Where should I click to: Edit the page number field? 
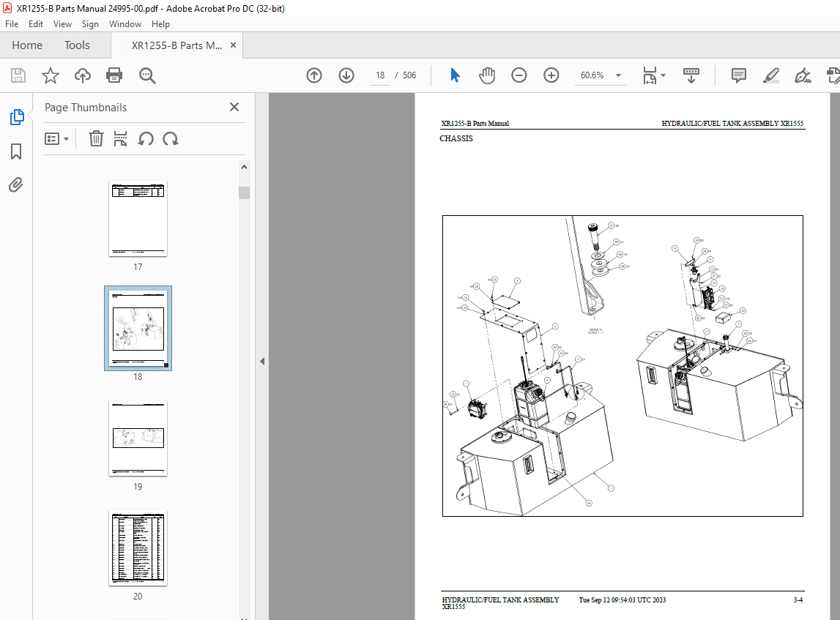click(x=379, y=75)
